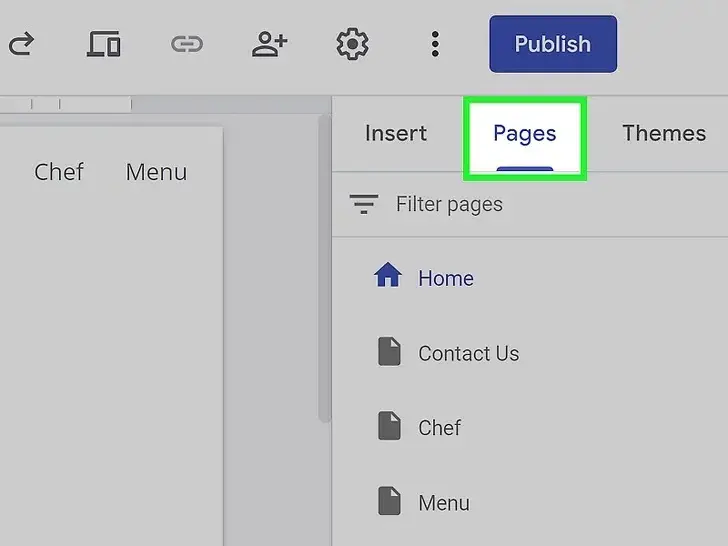Open the three-dot more menu

click(435, 44)
